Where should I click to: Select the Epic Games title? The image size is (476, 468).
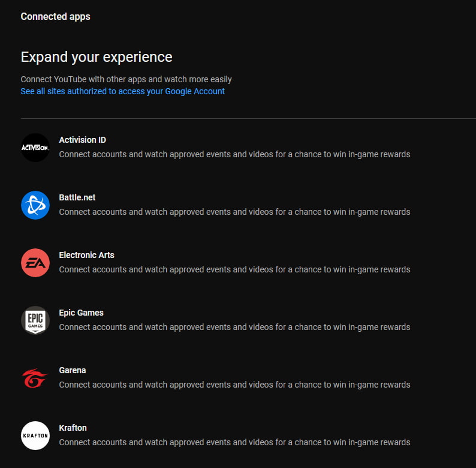[81, 313]
